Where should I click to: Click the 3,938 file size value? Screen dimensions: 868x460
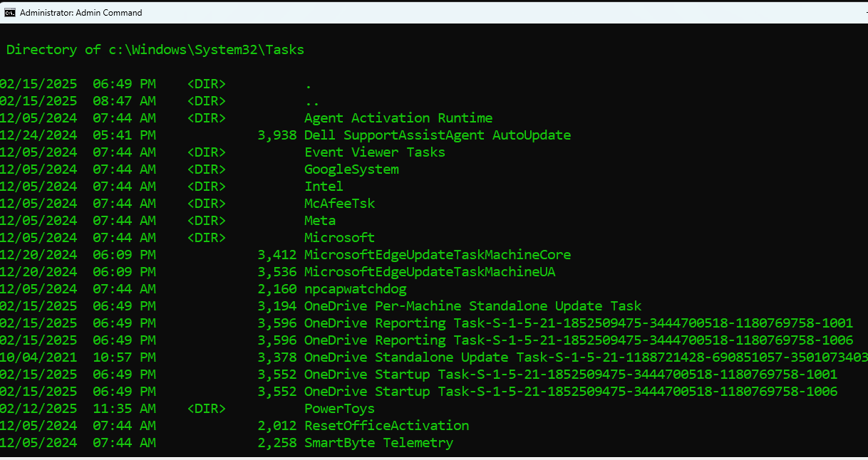click(277, 135)
